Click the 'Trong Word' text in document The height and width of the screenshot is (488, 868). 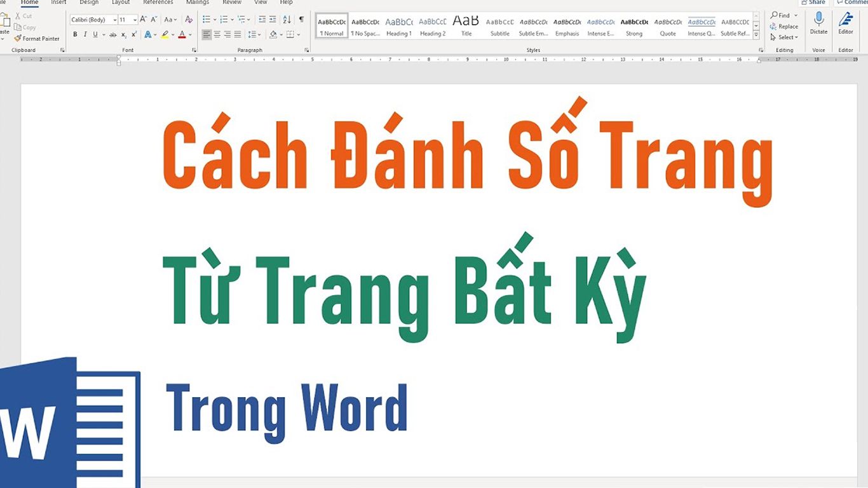pos(287,412)
